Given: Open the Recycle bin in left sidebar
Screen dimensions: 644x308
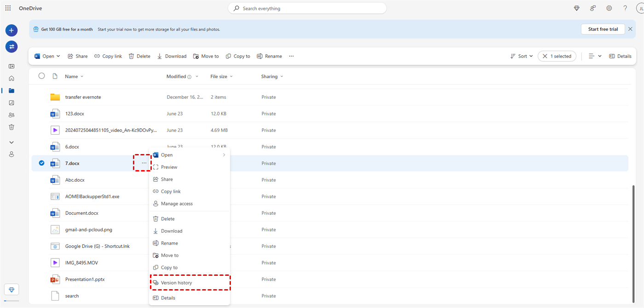Looking at the screenshot, I should click(x=11, y=127).
